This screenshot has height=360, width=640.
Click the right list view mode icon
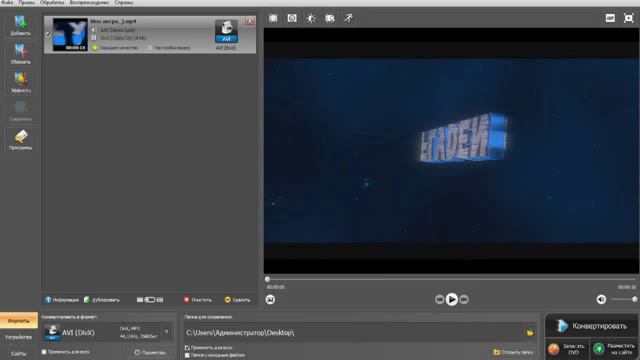point(160,300)
